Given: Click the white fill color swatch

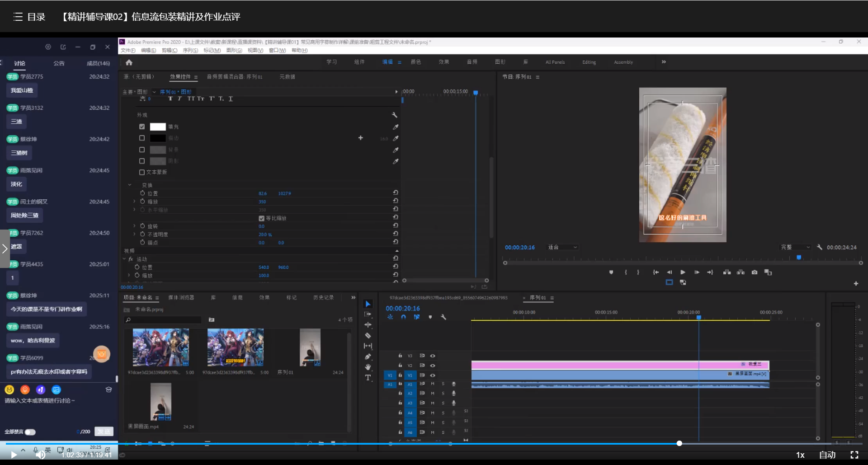Looking at the screenshot, I should tap(158, 127).
